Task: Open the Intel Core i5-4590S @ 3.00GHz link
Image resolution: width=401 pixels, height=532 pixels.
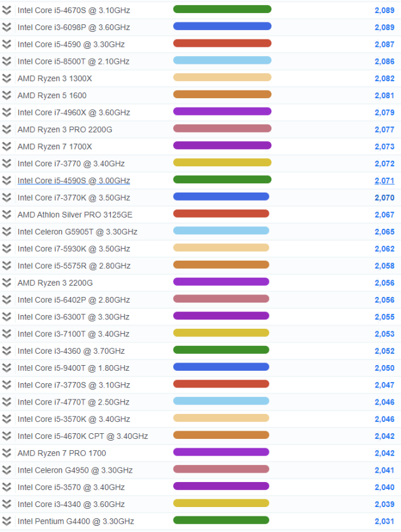Action: (x=74, y=181)
